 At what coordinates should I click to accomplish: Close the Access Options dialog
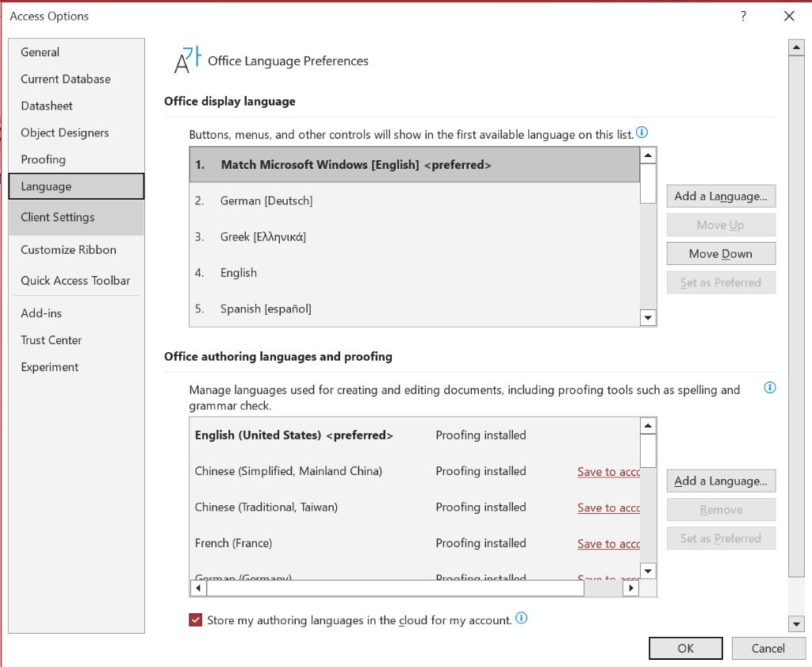click(789, 16)
